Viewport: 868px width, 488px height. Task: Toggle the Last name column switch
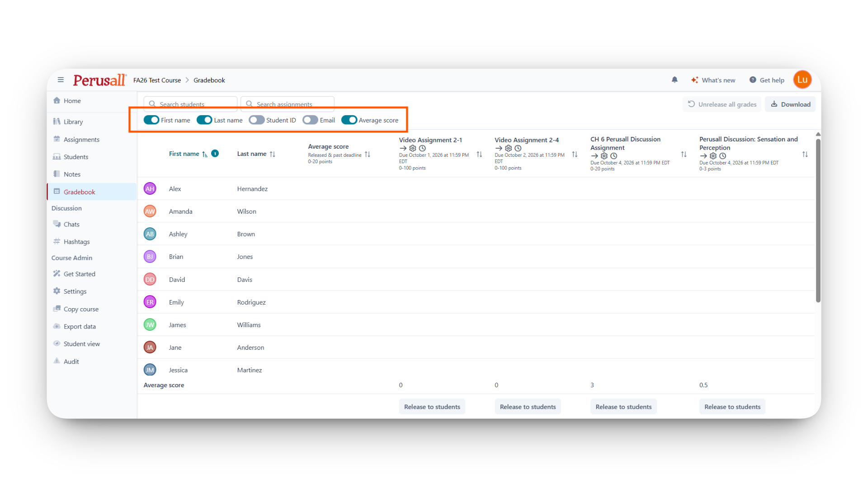(x=204, y=120)
